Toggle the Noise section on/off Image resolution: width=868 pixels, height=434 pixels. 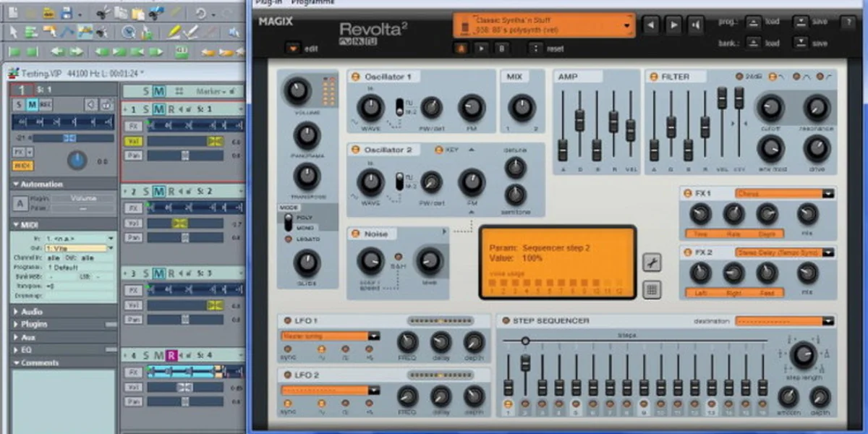(x=355, y=234)
